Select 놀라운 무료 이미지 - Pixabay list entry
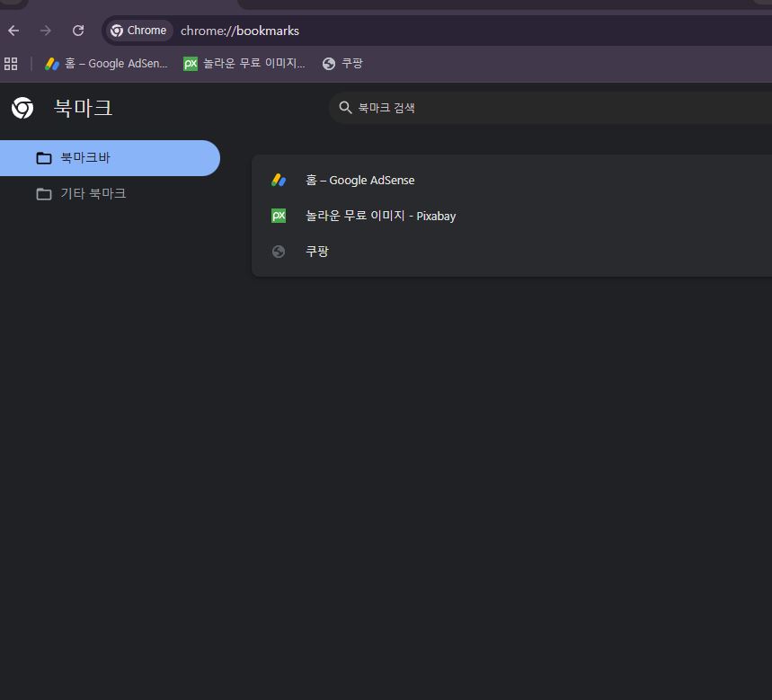Screen dimensions: 772x700 [x=512, y=216]
